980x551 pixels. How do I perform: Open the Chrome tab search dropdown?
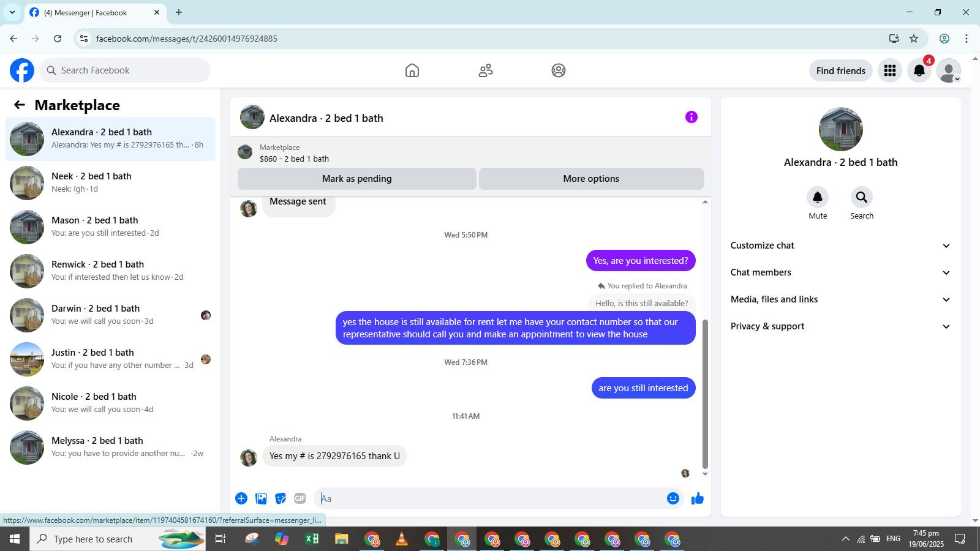pos(12,12)
